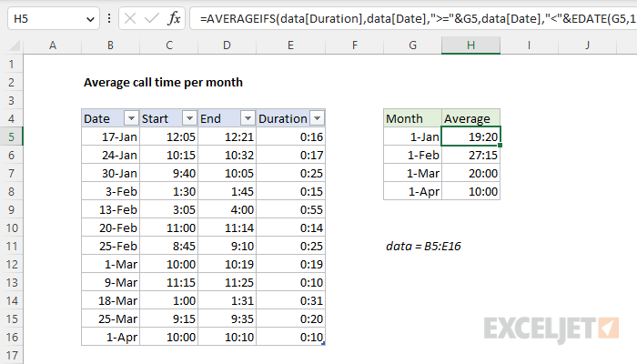Select row 10 header
This screenshot has height=364, width=637.
tap(11, 227)
